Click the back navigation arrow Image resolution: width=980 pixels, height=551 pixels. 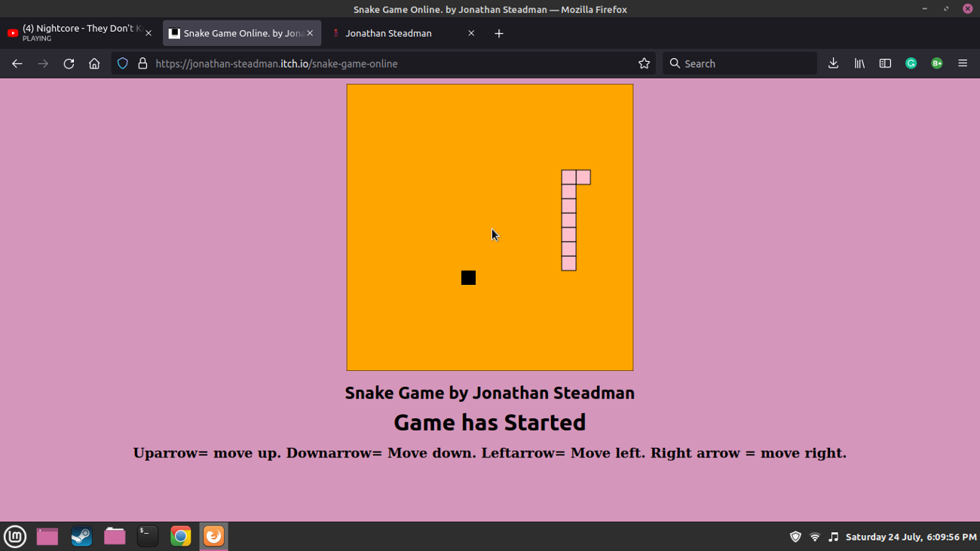(x=17, y=63)
